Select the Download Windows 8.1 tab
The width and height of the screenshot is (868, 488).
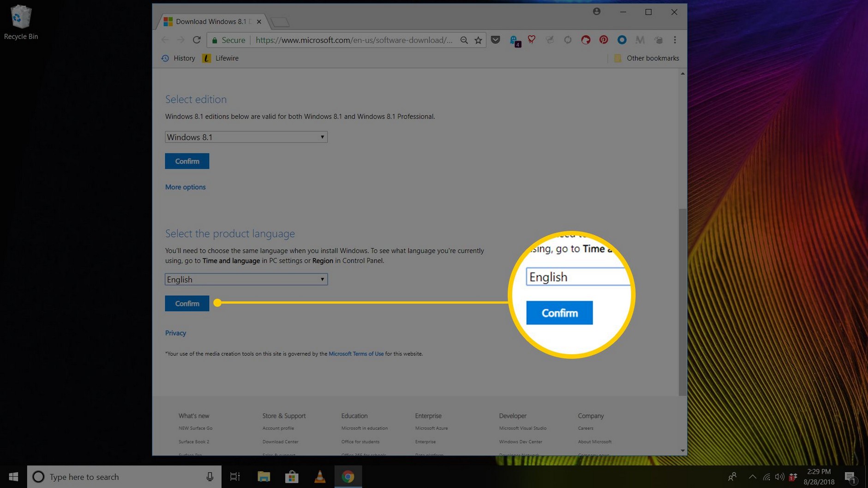pos(210,22)
